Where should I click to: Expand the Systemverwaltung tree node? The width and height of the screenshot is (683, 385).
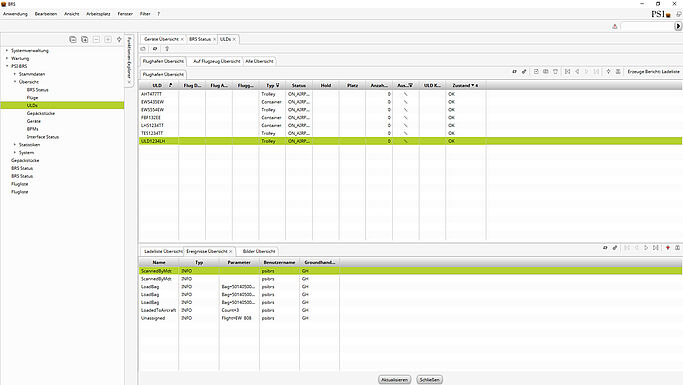[7, 51]
